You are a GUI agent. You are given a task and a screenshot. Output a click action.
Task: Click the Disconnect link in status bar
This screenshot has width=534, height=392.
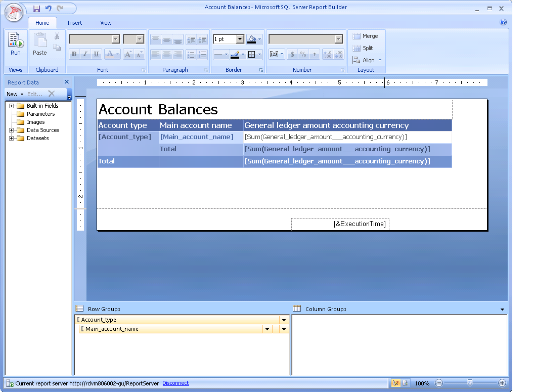click(175, 383)
